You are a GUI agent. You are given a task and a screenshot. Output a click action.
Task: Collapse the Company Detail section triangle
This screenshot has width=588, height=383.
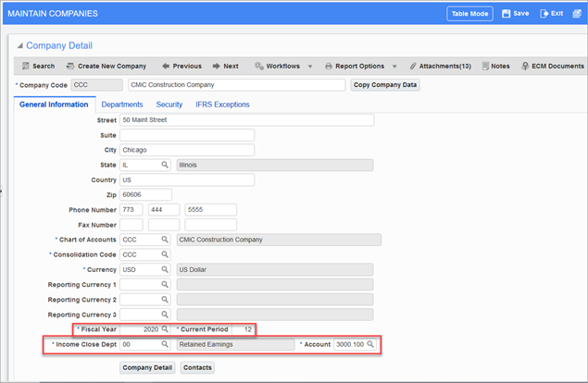point(19,45)
